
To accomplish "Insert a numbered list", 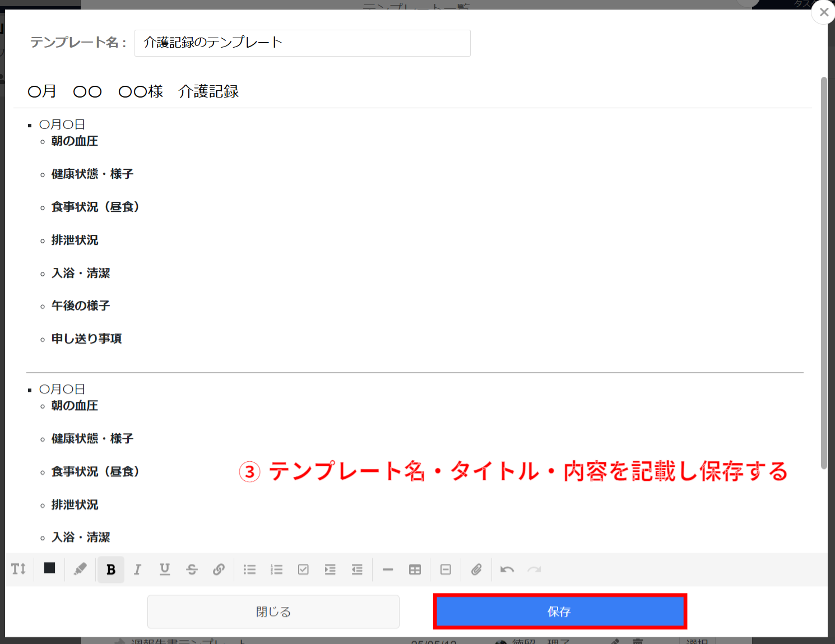I will click(277, 569).
